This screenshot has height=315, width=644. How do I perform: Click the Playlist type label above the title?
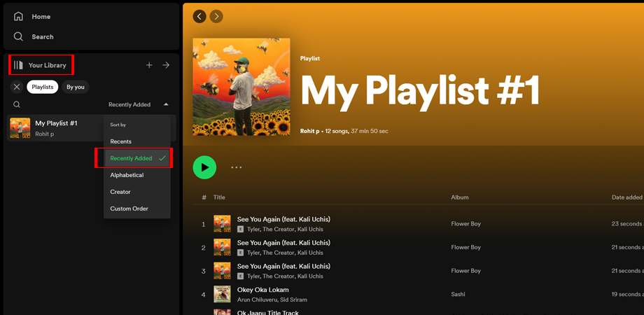point(310,59)
